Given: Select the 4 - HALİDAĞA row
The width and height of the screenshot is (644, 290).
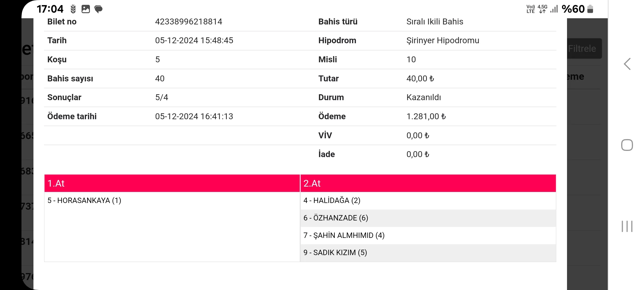Looking at the screenshot, I should [x=332, y=201].
